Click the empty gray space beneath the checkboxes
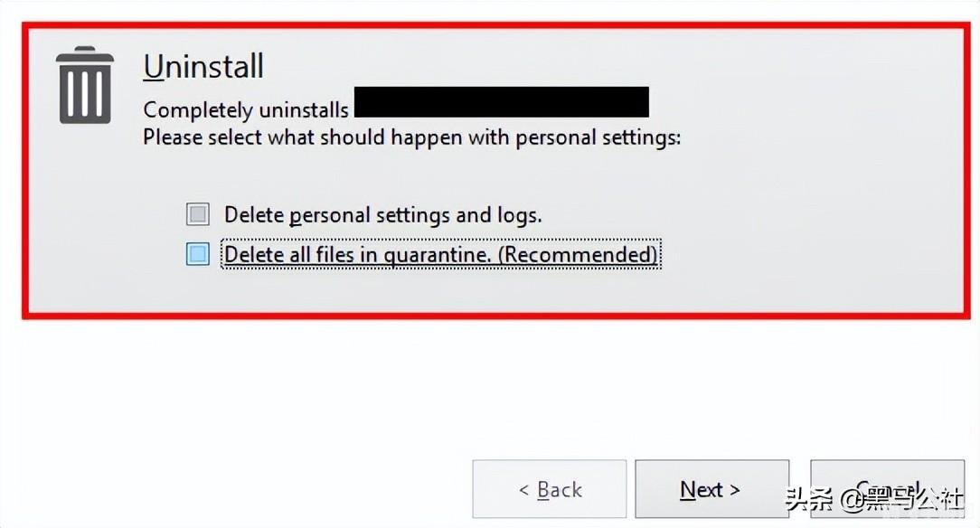 (488, 291)
